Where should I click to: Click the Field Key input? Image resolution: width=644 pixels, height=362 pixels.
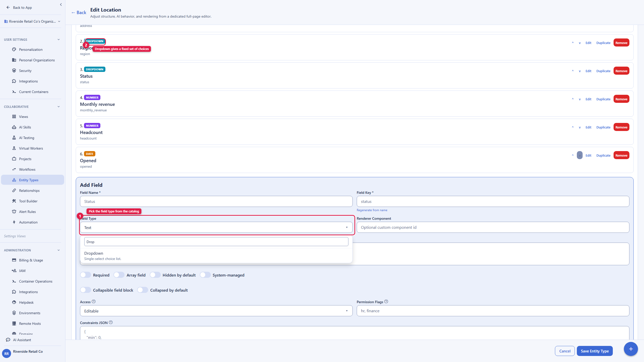pos(493,201)
